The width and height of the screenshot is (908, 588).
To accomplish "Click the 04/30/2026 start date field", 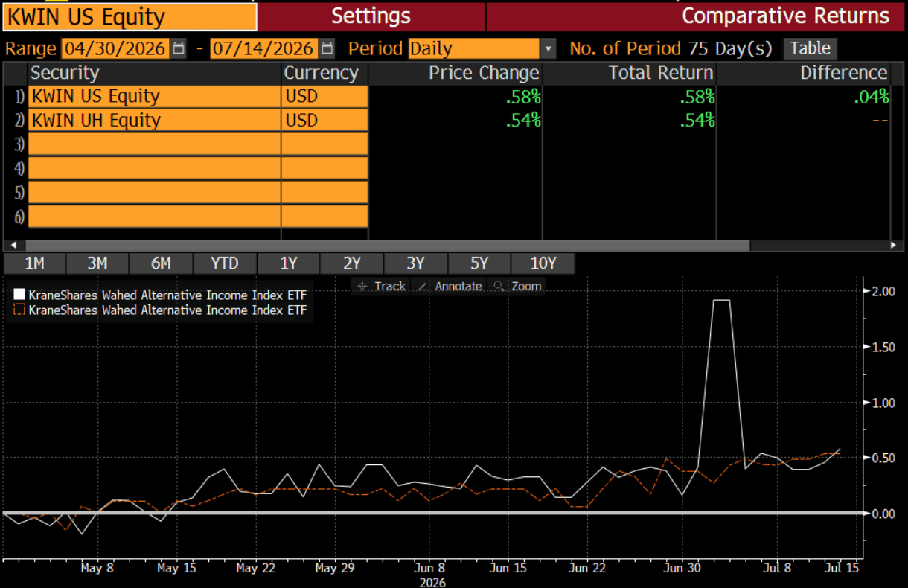I will point(115,49).
